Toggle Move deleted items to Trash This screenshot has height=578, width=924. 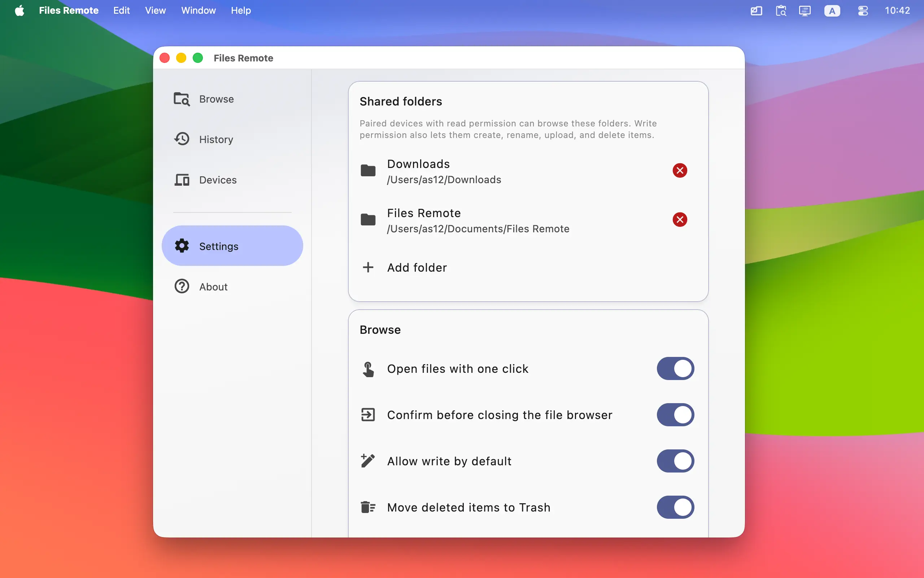click(x=675, y=507)
